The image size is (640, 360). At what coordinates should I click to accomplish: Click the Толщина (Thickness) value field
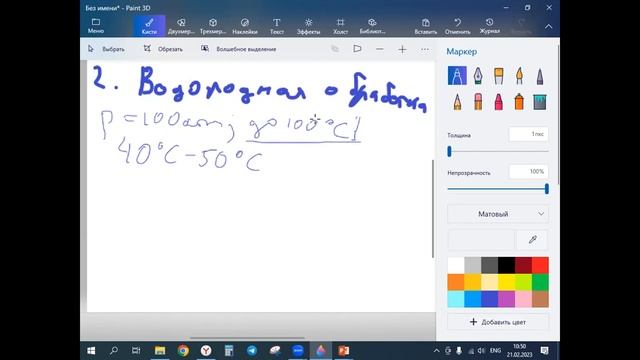(x=529, y=134)
